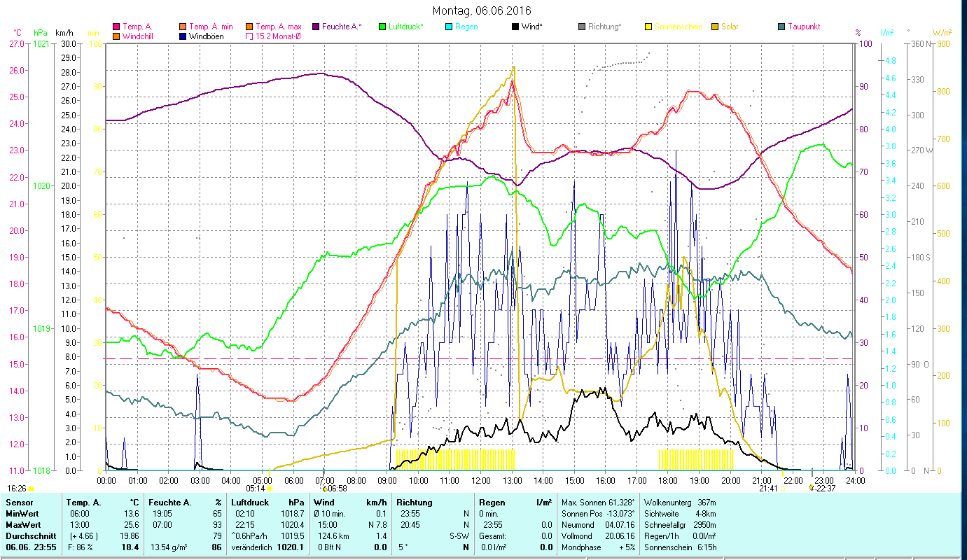Click the green hPa axis unit label

(x=39, y=32)
